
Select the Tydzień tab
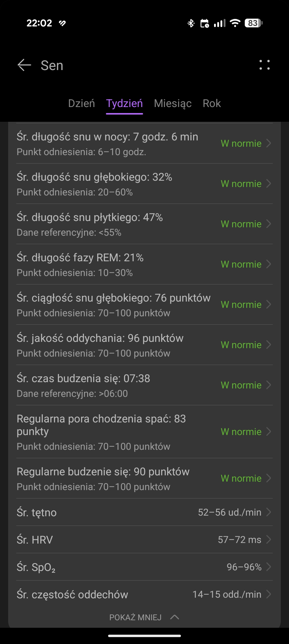124,103
